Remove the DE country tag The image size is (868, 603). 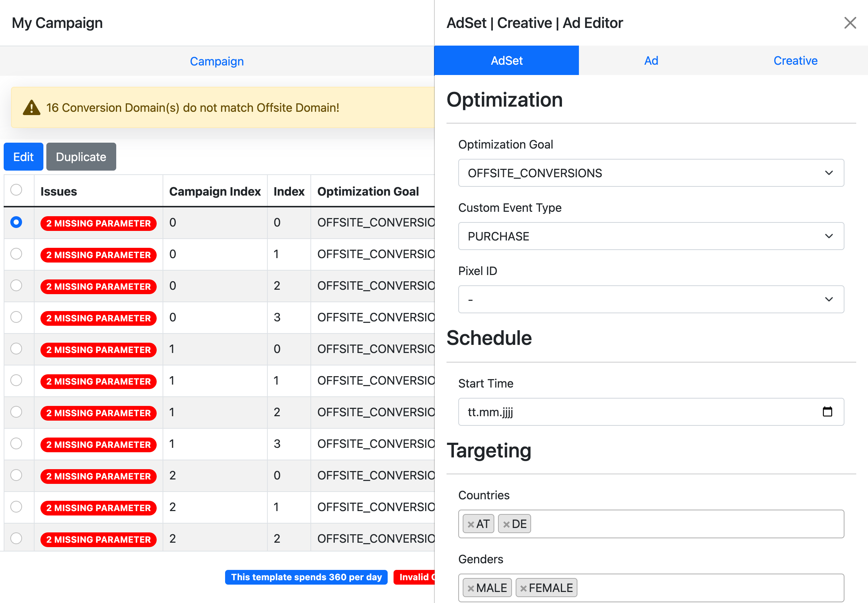tap(506, 524)
